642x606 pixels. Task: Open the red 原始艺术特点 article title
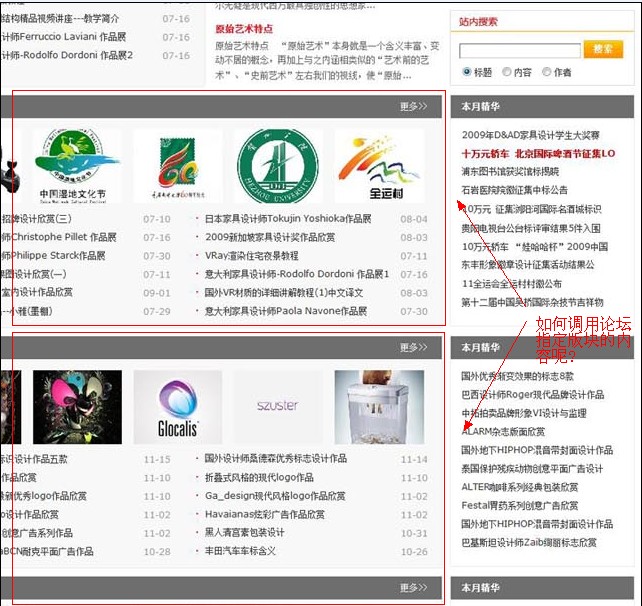click(x=244, y=29)
